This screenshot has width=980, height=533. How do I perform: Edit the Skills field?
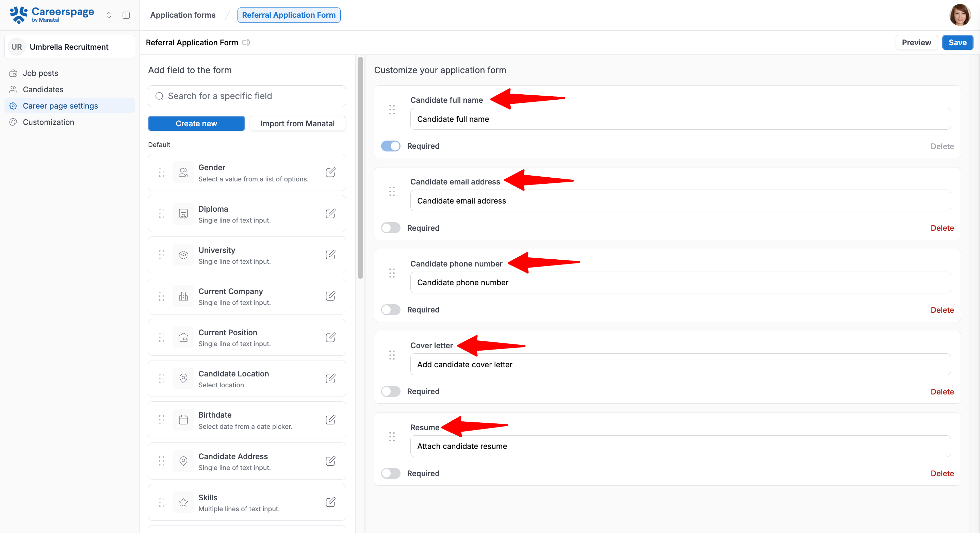pos(331,502)
